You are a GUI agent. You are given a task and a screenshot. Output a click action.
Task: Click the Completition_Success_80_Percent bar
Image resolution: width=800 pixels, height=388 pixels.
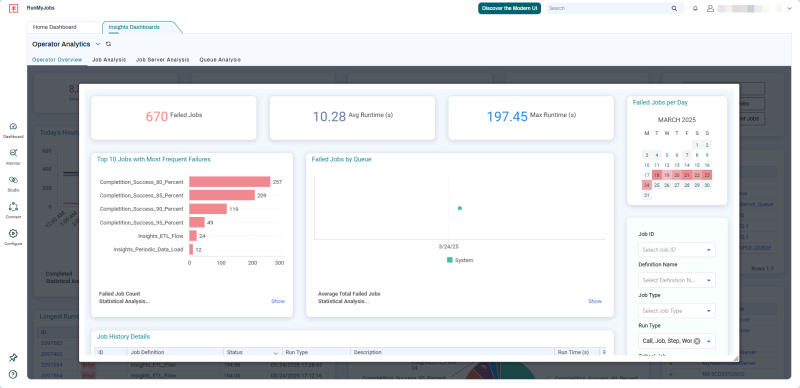[x=230, y=182]
